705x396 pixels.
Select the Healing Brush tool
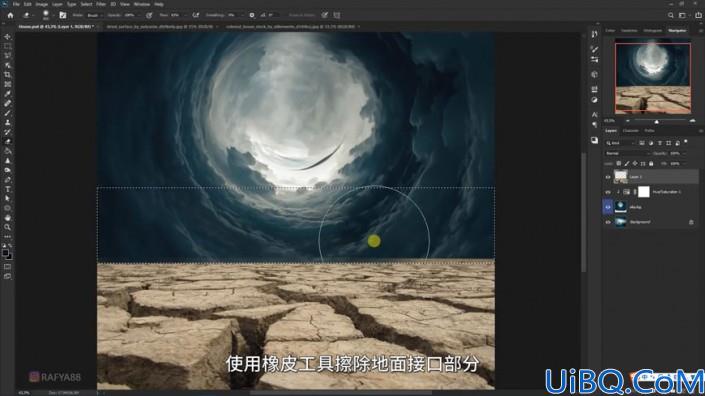click(8, 103)
